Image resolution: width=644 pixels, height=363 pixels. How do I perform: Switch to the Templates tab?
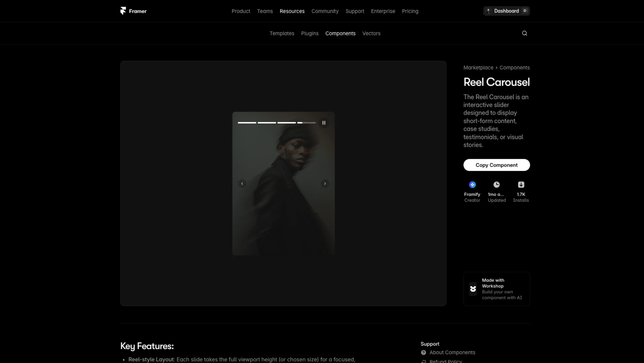282,33
